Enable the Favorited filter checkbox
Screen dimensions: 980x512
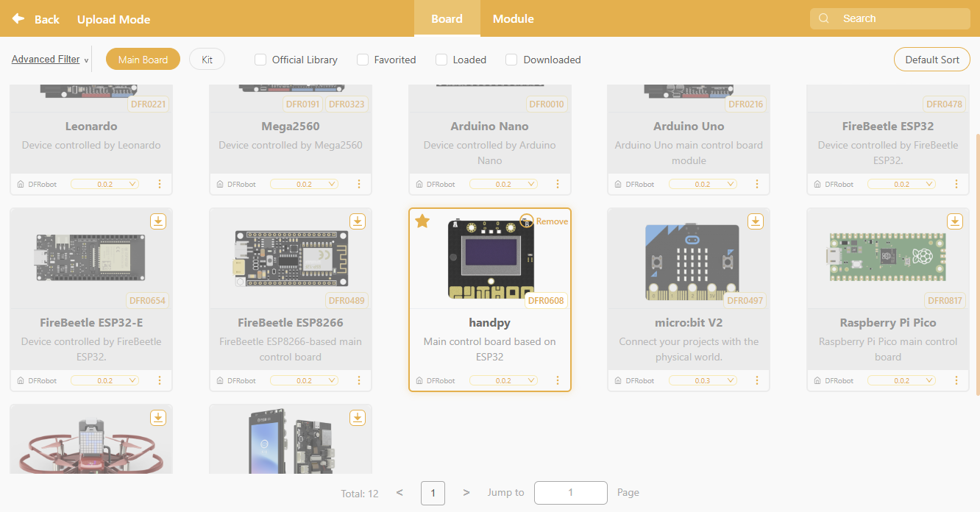coord(363,60)
